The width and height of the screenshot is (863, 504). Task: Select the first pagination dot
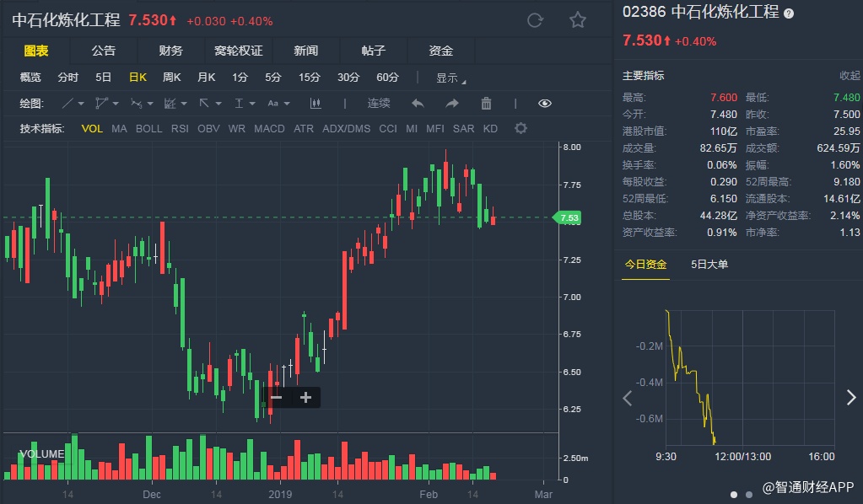(734, 495)
